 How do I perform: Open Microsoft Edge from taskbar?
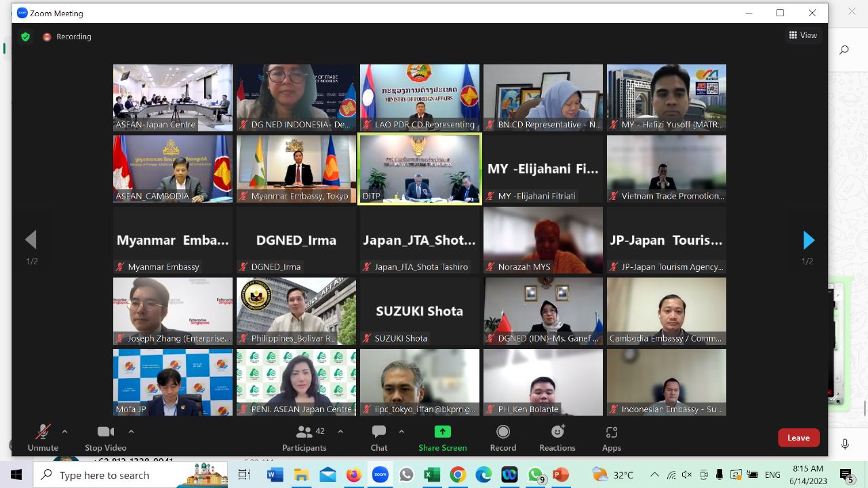484,475
